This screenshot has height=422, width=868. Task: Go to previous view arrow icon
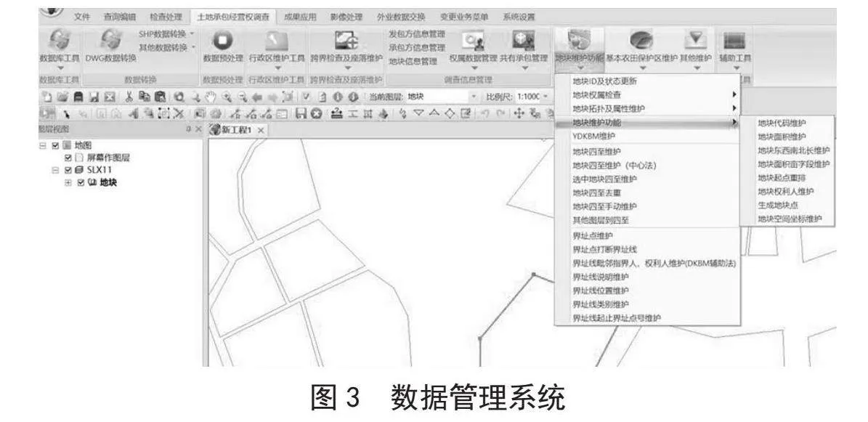257,97
